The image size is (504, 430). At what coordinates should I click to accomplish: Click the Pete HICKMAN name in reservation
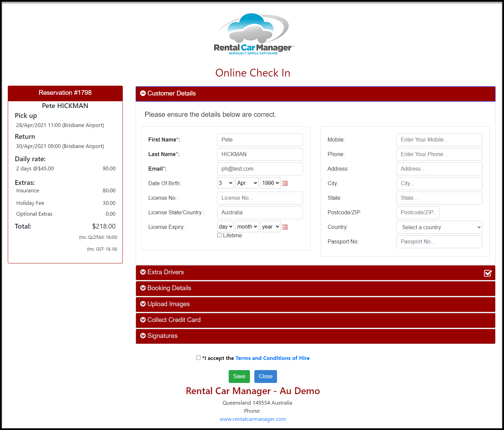(65, 106)
